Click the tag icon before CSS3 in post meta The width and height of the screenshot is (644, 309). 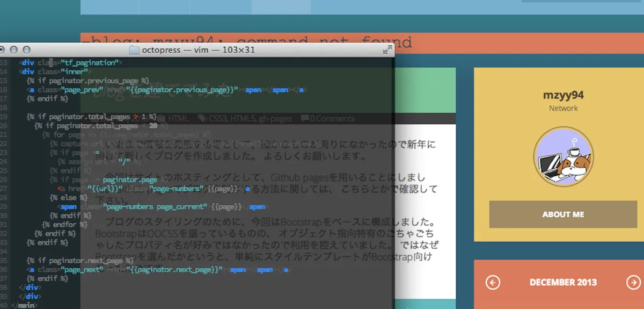coord(202,118)
